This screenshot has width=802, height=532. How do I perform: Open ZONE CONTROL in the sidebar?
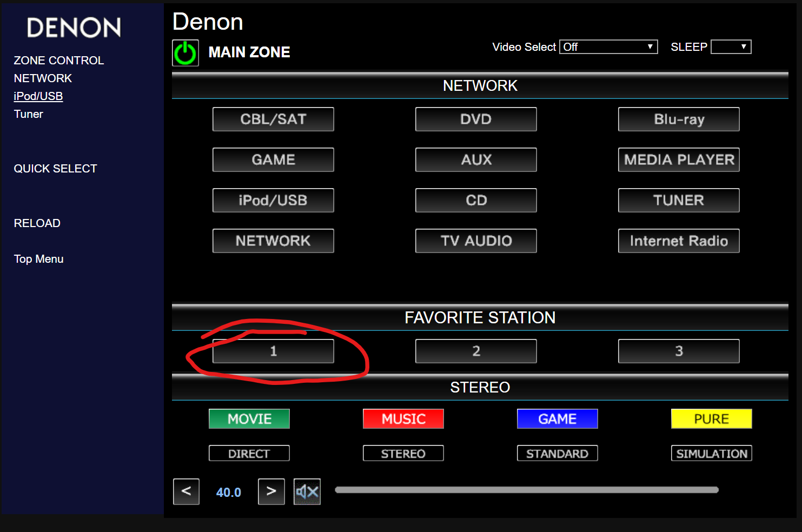[59, 61]
